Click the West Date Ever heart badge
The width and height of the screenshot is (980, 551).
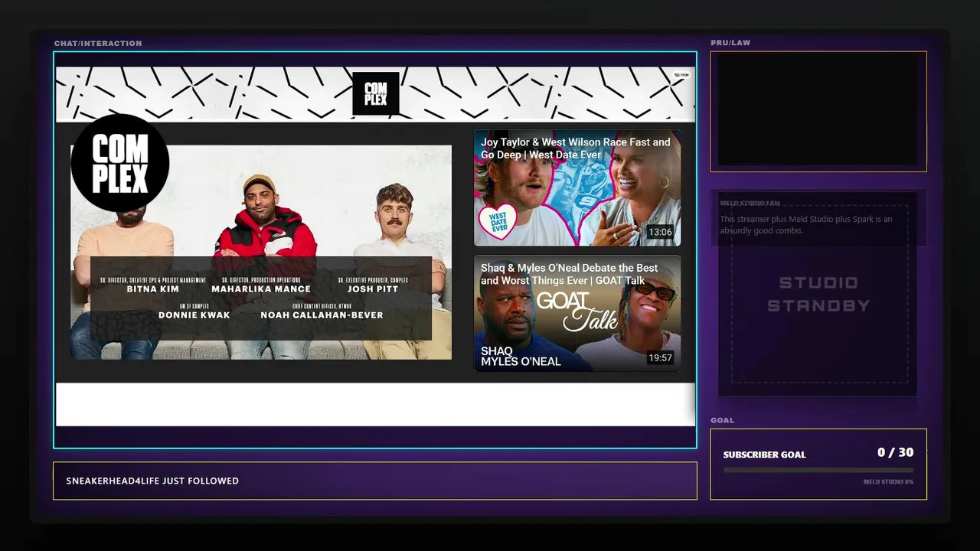pyautogui.click(x=498, y=220)
